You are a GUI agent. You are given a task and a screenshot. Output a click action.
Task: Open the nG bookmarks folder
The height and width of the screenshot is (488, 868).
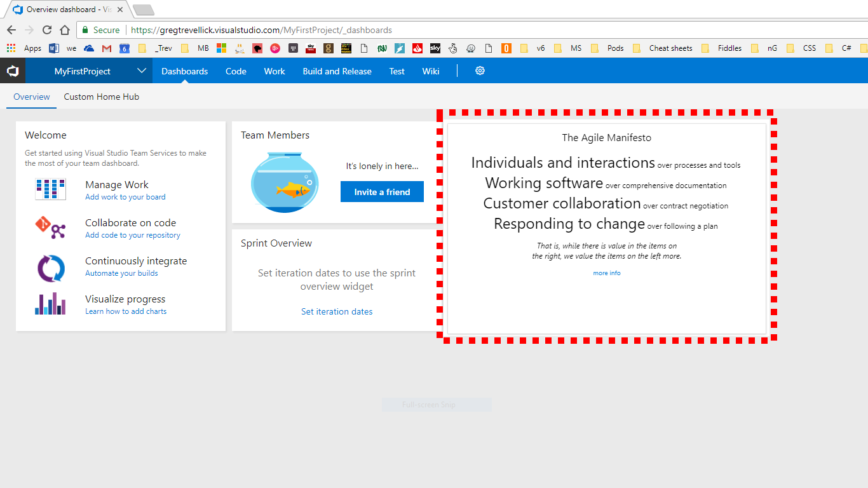(x=764, y=48)
